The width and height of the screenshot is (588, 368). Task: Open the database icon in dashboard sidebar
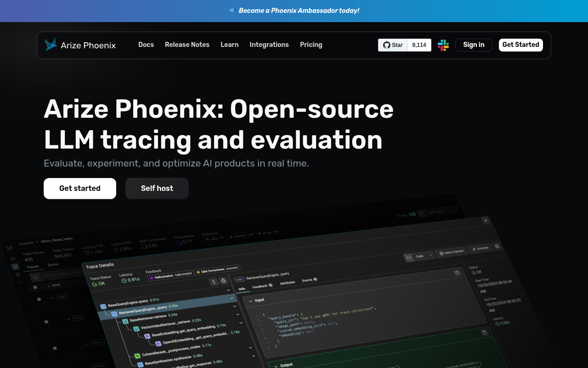point(18,275)
